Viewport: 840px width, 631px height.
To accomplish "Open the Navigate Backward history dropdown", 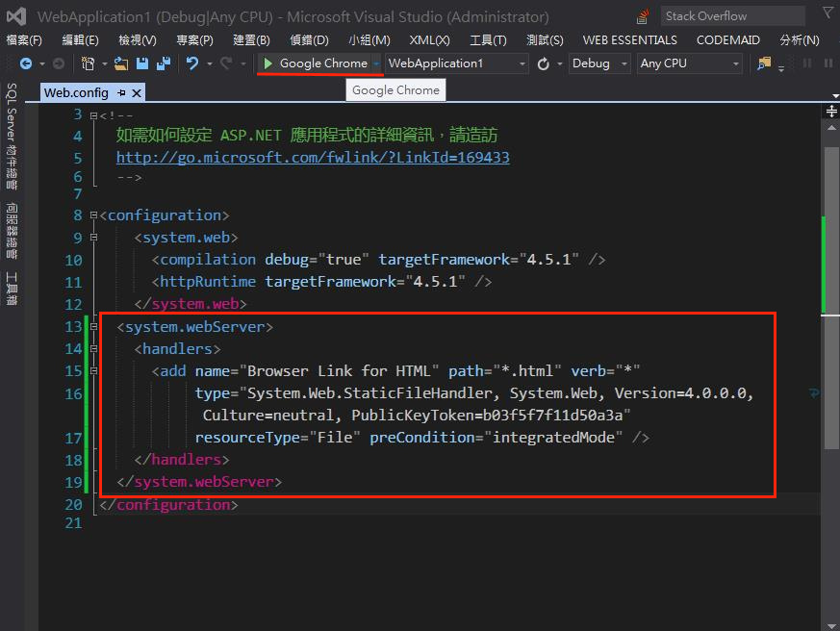I will click(x=41, y=63).
